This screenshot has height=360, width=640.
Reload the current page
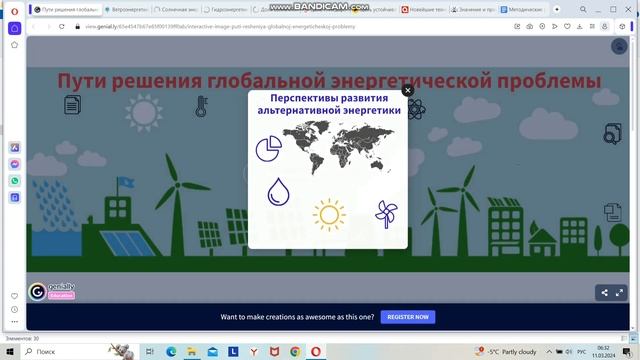point(62,27)
